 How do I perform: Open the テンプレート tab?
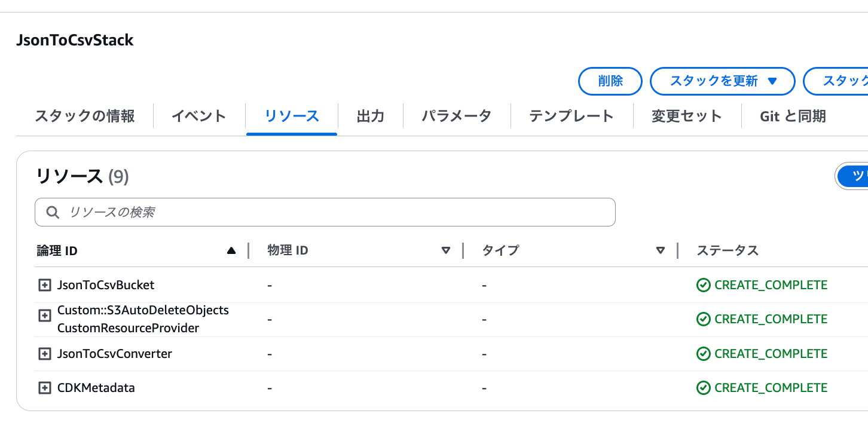(571, 116)
